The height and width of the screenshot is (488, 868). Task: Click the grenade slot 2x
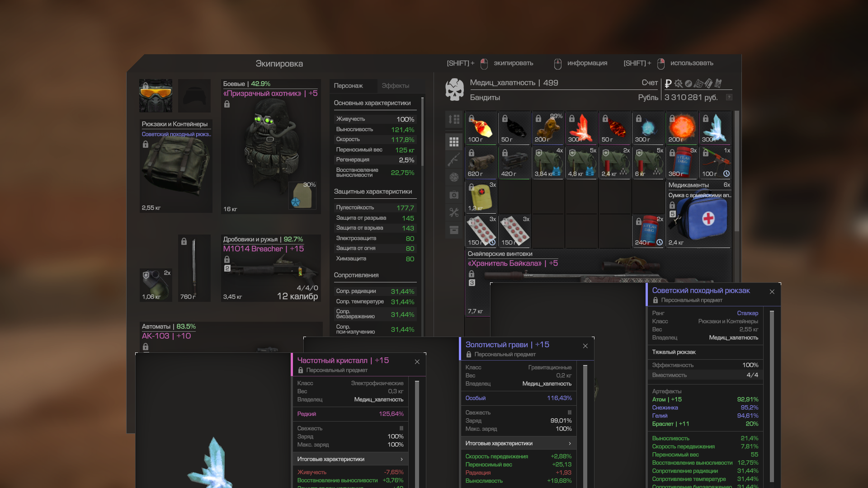coord(156,285)
